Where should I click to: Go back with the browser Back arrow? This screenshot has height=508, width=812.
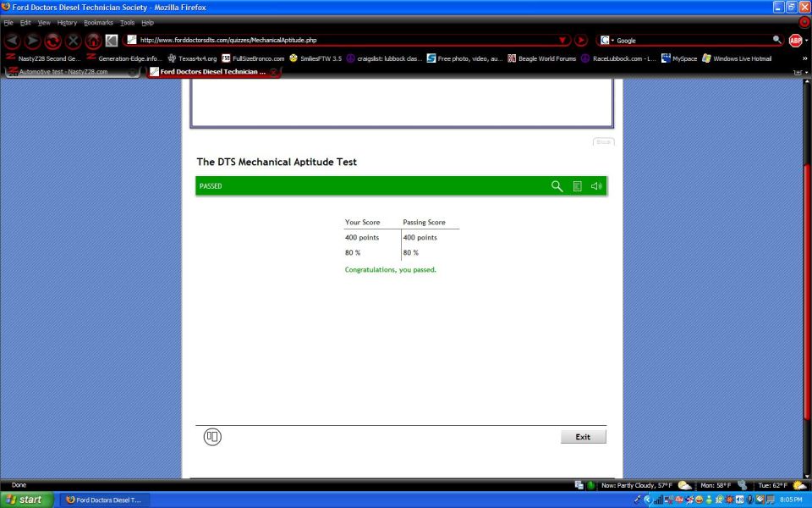[x=13, y=41]
